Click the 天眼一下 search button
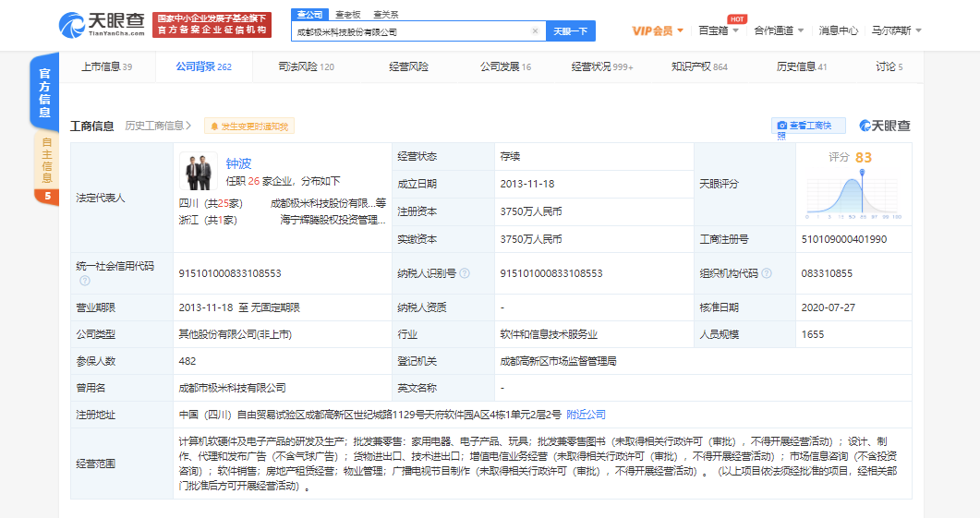Viewport: 980px width, 518px height. (571, 31)
